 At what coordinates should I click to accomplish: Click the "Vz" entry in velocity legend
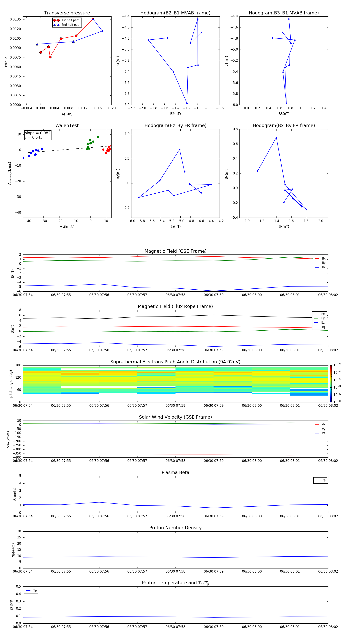point(320,433)
